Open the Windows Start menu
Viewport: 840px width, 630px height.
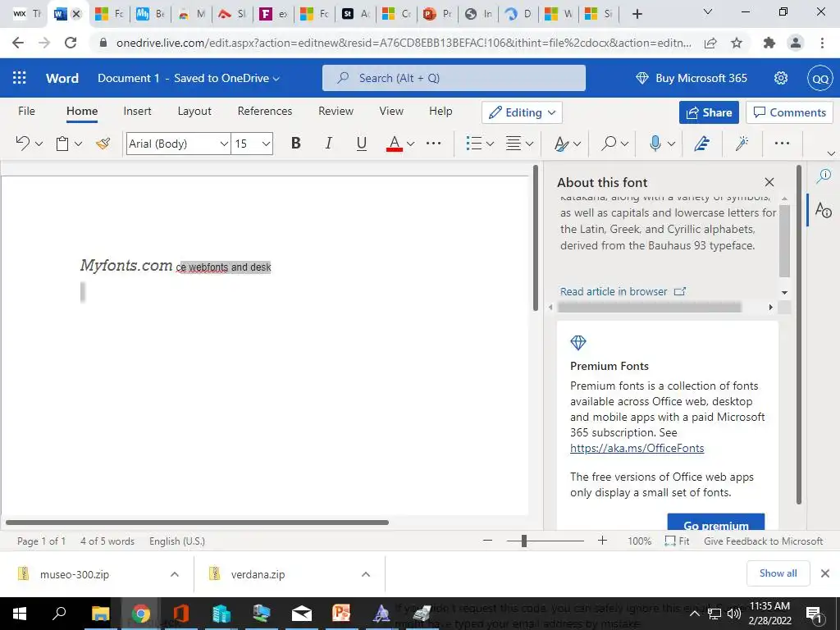20,614
